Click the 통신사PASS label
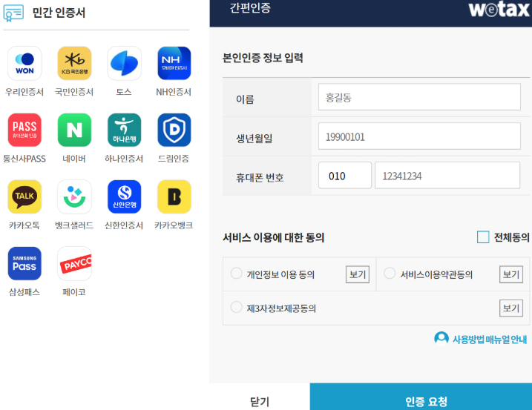The width and height of the screenshot is (532, 410). (24, 159)
